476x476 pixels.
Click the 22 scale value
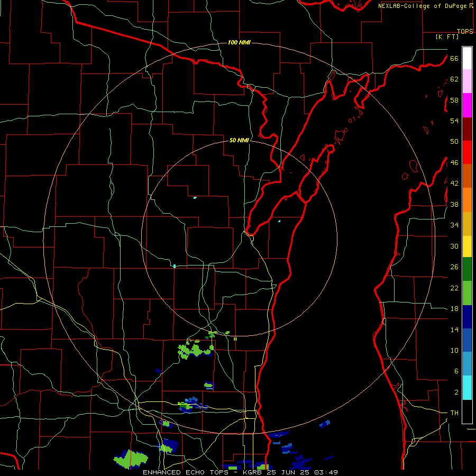pos(454,288)
